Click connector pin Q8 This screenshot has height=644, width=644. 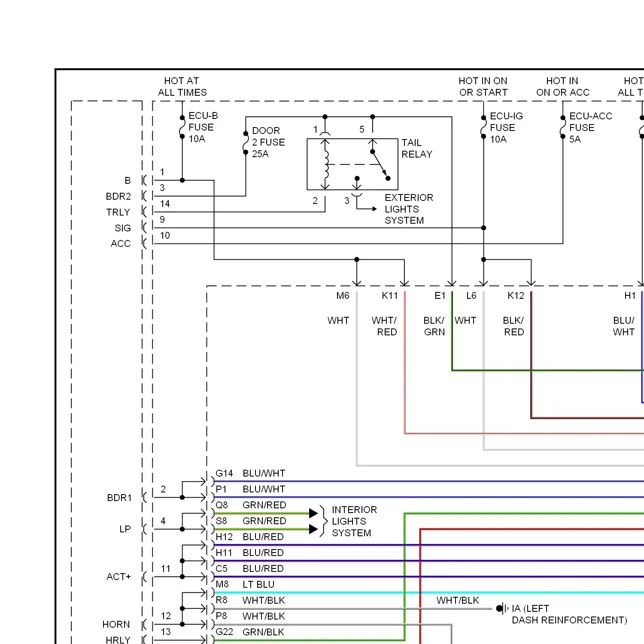tap(222, 505)
